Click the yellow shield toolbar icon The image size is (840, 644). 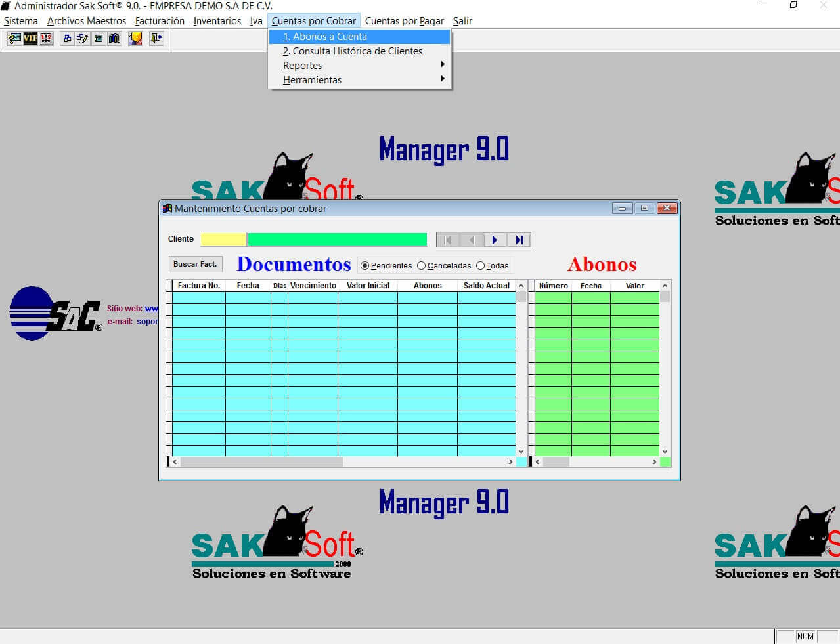click(x=136, y=39)
